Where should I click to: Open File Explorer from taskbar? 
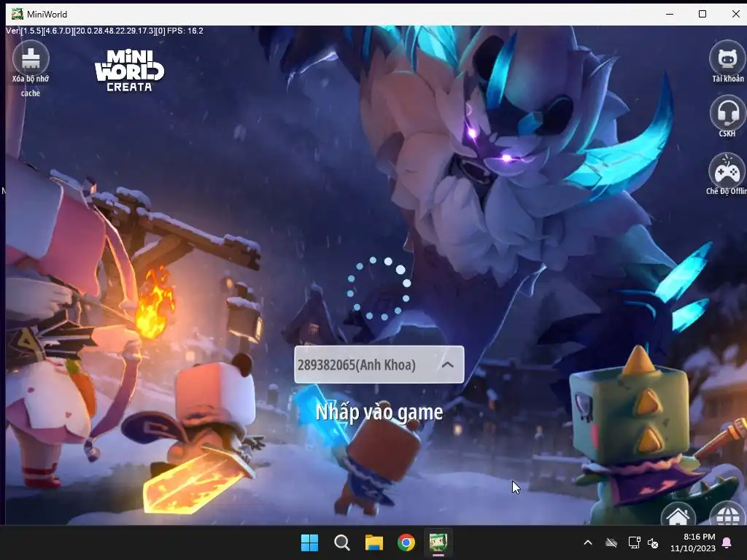[374, 542]
